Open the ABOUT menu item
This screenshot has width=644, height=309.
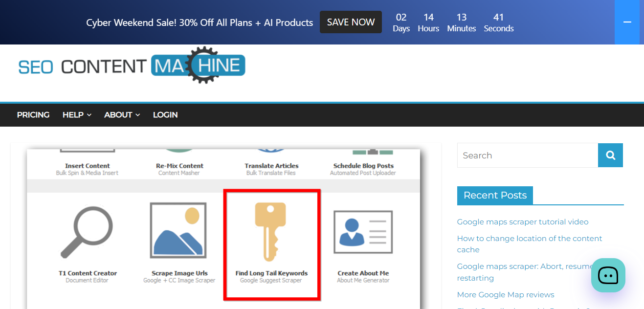[118, 115]
